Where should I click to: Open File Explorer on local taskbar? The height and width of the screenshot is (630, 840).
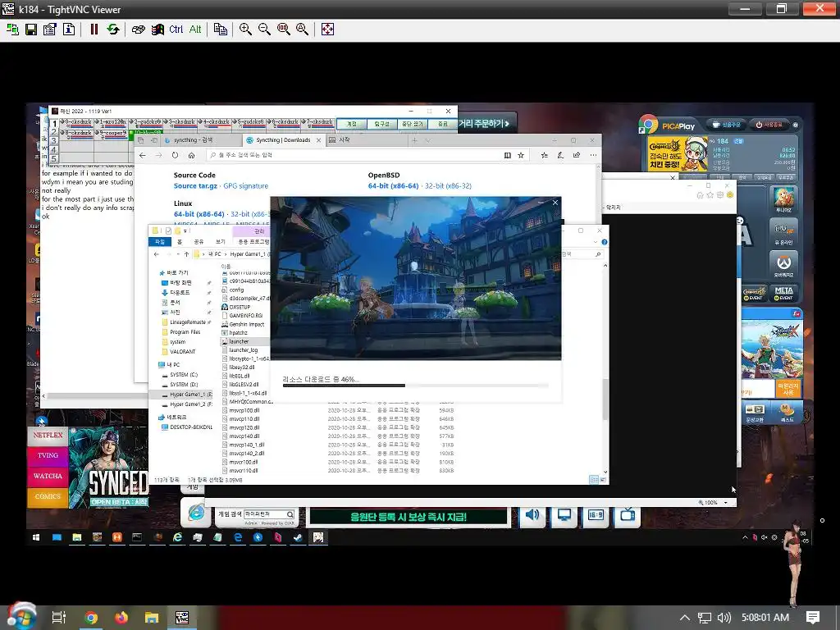pyautogui.click(x=152, y=618)
